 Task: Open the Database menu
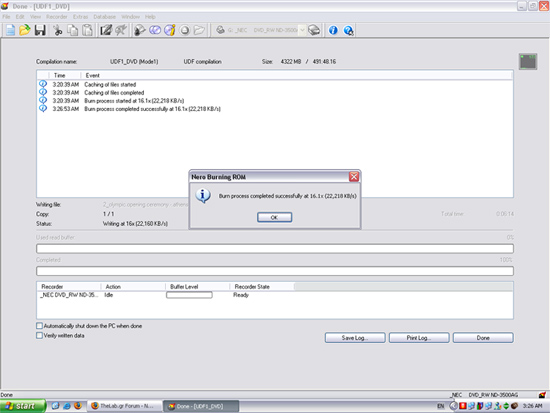point(104,16)
